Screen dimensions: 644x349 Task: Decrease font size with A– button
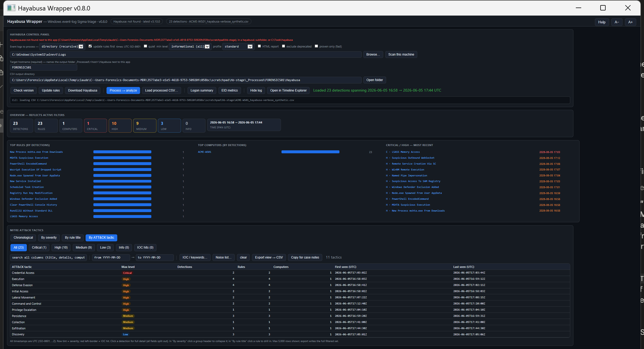[x=617, y=22]
